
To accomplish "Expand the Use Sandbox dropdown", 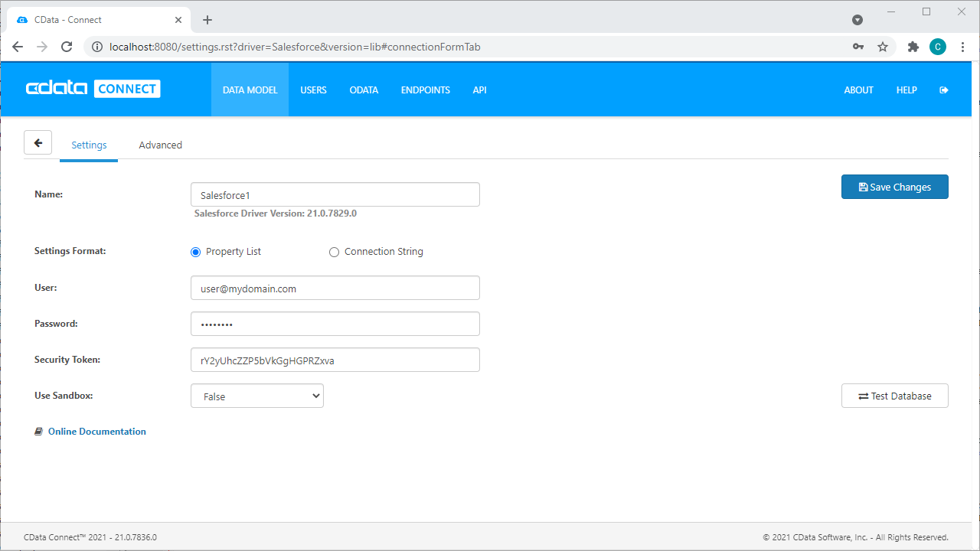I will click(x=257, y=396).
